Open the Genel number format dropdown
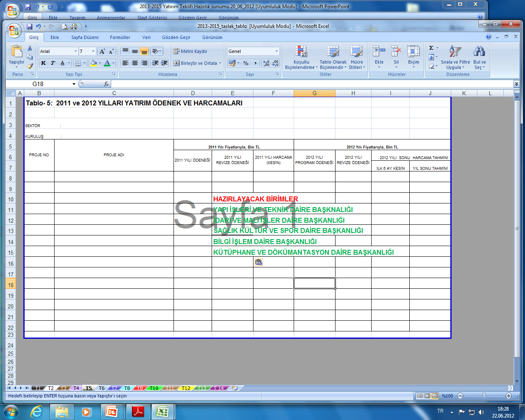The width and height of the screenshot is (525, 420). pos(276,51)
